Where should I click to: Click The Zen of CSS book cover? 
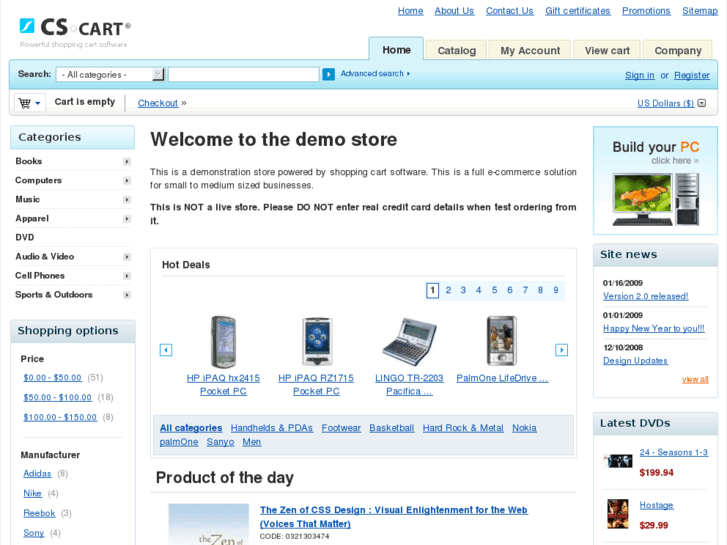(x=209, y=524)
